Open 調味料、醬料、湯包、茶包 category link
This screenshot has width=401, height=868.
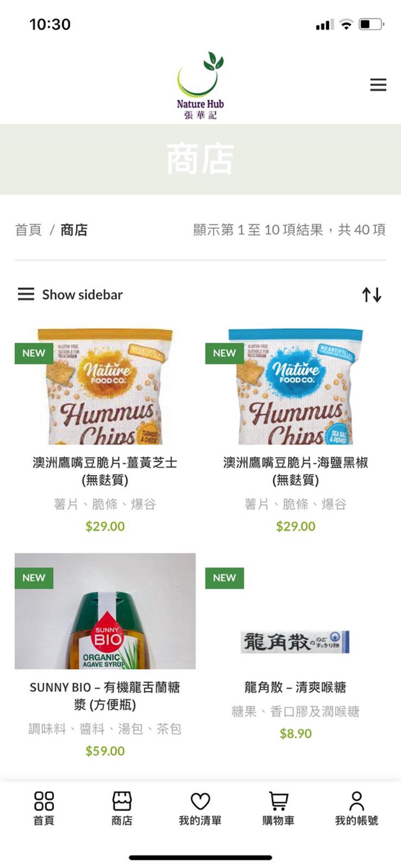point(105,729)
